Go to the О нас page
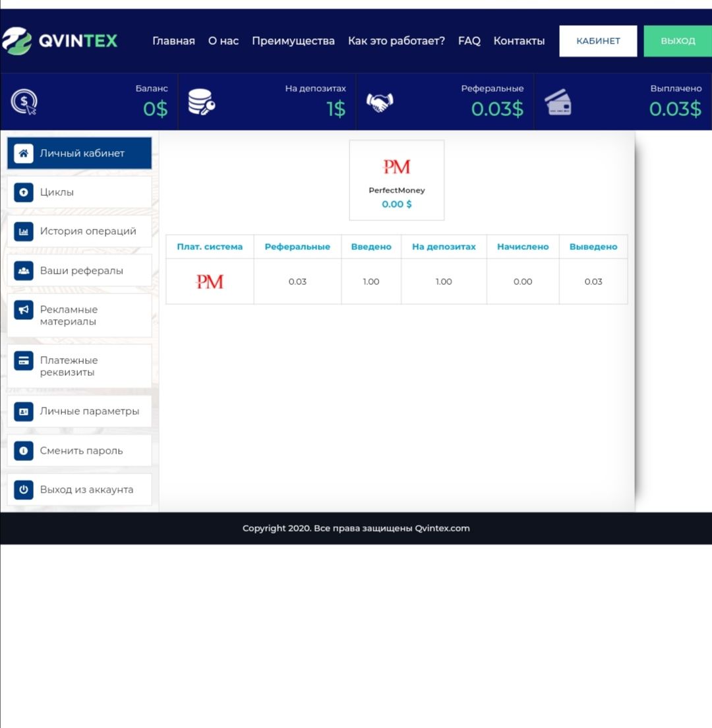The width and height of the screenshot is (712, 728). click(x=223, y=41)
